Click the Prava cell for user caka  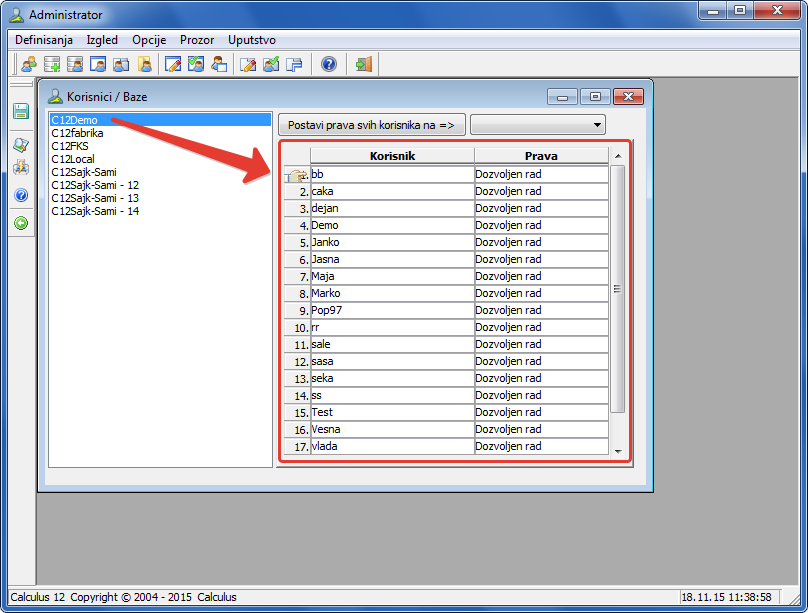pyautogui.click(x=541, y=191)
